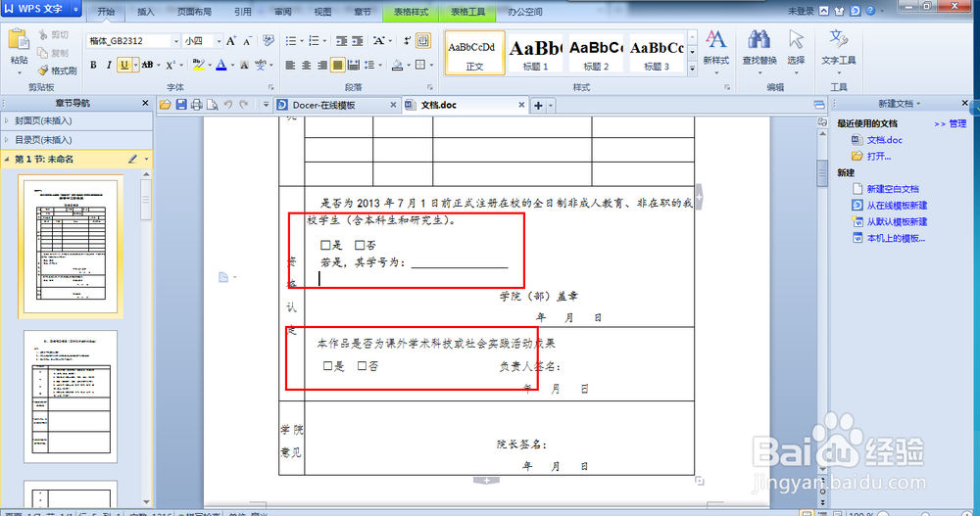Open the Select (选择) dropdown
The height and width of the screenshot is (516, 980).
pos(796,71)
